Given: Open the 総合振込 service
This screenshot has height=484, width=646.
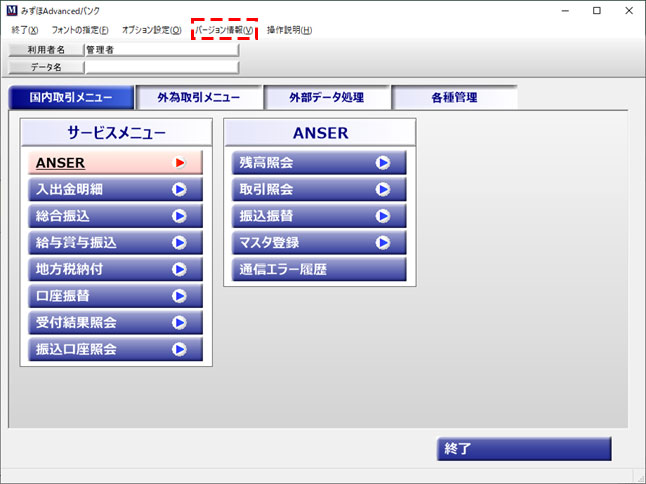Looking at the screenshot, I should (115, 216).
